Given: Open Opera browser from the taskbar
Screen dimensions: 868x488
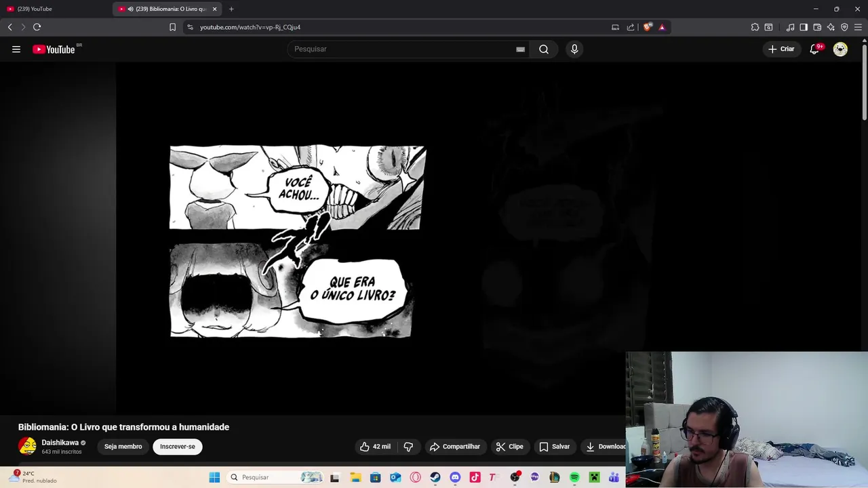Looking at the screenshot, I should [415, 477].
